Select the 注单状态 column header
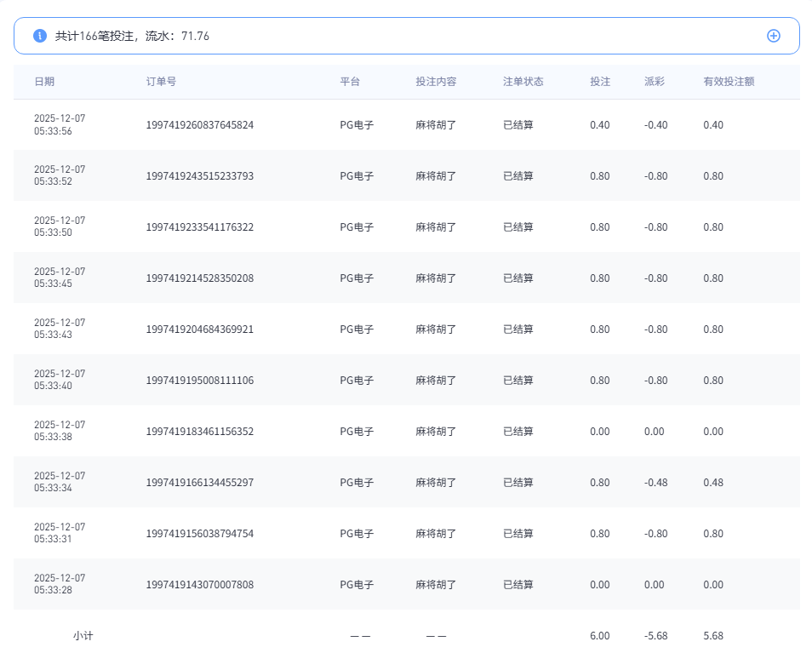The height and width of the screenshot is (653, 812). pyautogui.click(x=523, y=82)
